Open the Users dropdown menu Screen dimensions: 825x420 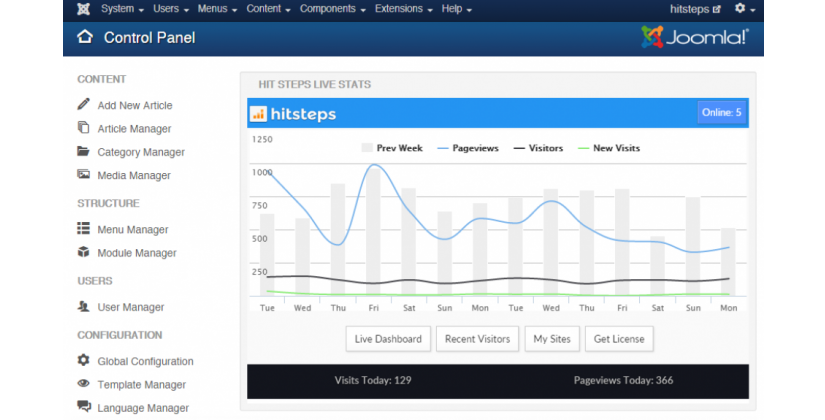(170, 9)
